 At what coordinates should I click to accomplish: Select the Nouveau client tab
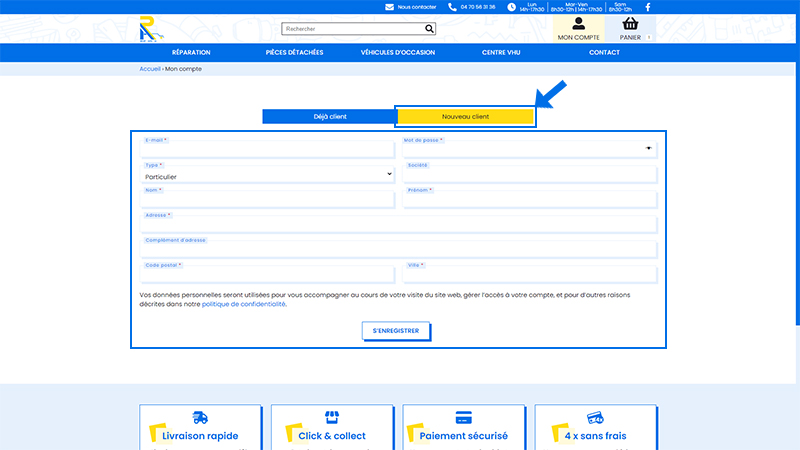(465, 116)
